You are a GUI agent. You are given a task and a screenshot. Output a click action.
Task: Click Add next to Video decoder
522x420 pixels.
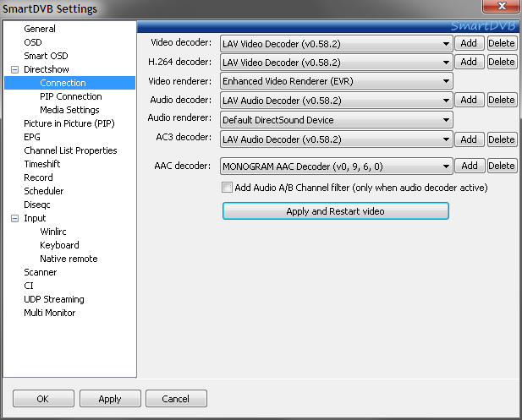coord(469,43)
